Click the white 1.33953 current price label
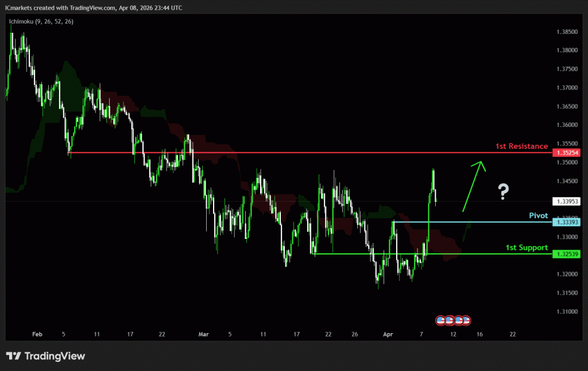 click(x=566, y=202)
